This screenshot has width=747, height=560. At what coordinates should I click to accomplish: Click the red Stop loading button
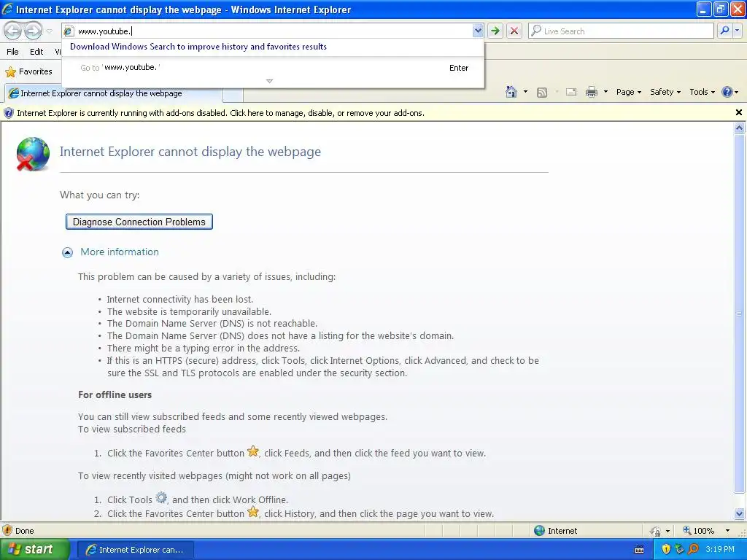(514, 31)
